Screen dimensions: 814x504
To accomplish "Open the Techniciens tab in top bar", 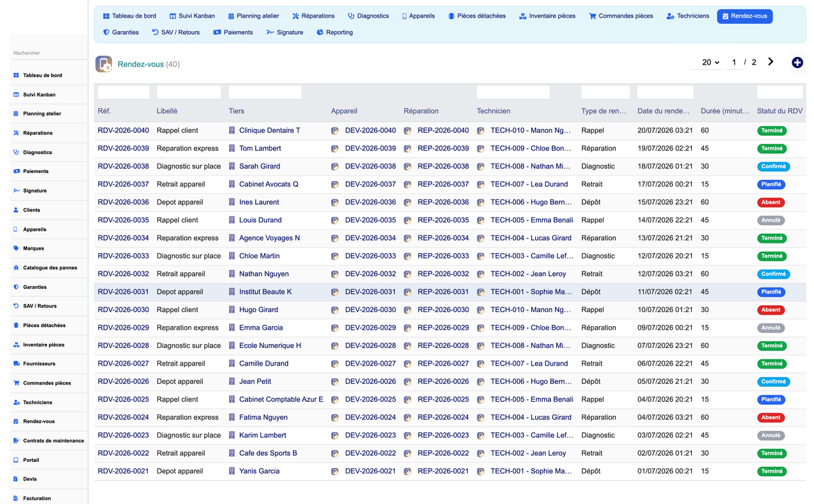I will click(x=688, y=16).
